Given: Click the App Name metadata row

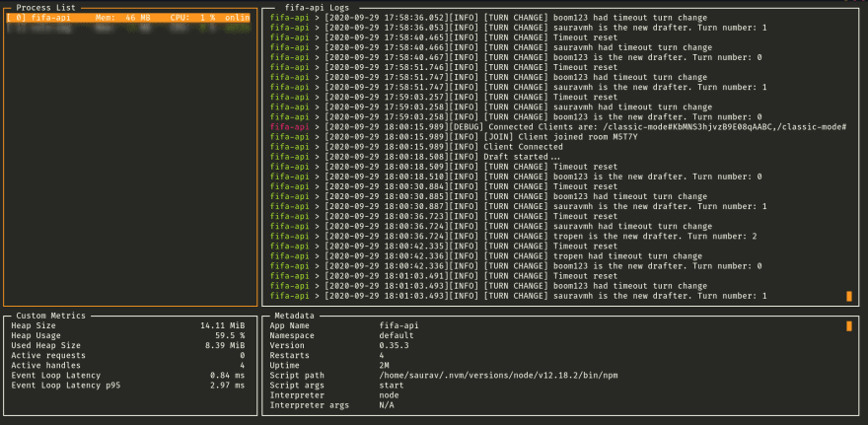Looking at the screenshot, I should pos(344,326).
